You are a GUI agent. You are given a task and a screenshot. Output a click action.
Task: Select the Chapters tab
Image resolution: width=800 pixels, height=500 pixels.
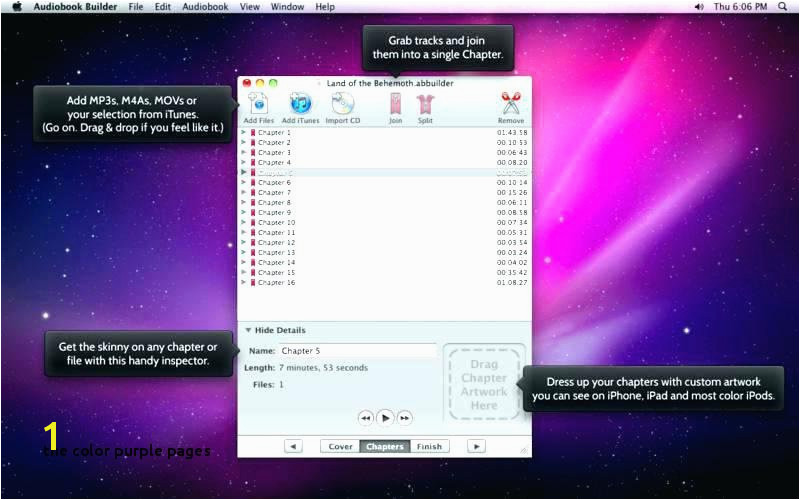click(385, 446)
